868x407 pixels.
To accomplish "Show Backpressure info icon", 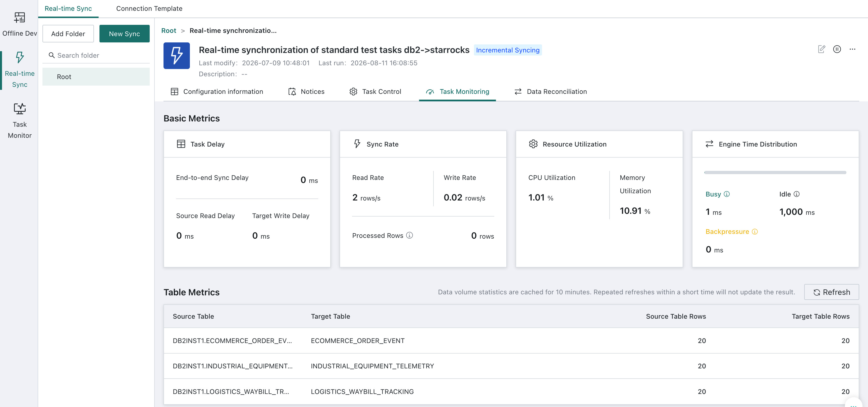I will click(x=755, y=232).
